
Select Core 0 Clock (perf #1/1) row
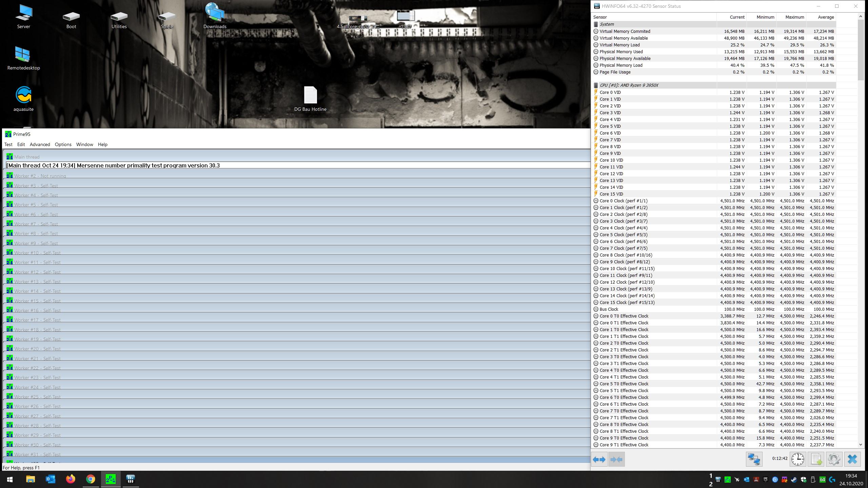click(x=714, y=201)
